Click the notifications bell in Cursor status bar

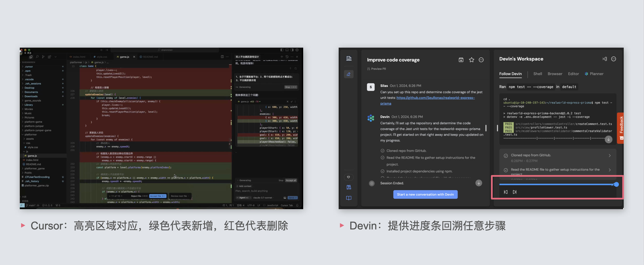coord(297,205)
